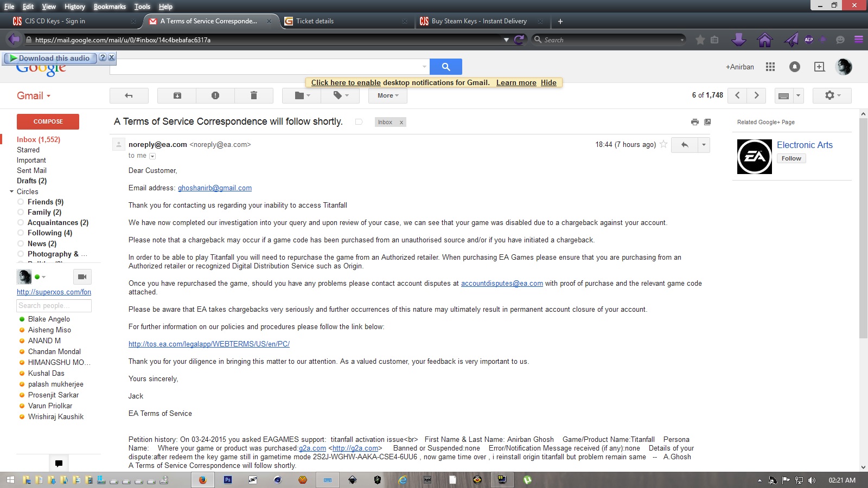The image size is (868, 488).
Task: Open the Gmail product dropdown
Action: (34, 95)
